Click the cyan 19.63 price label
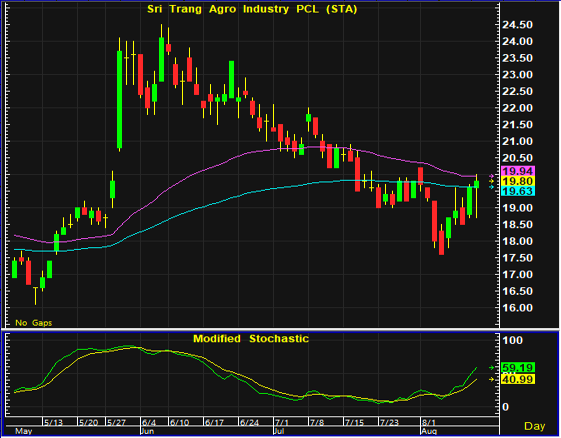The height and width of the screenshot is (438, 561). pos(518,191)
